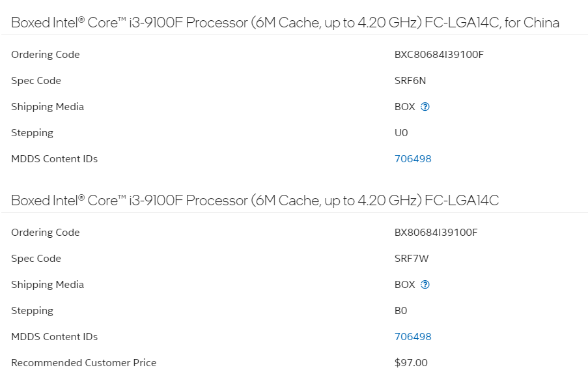Click the stepping value B0
Viewport: 588px width, 389px height.
point(400,311)
